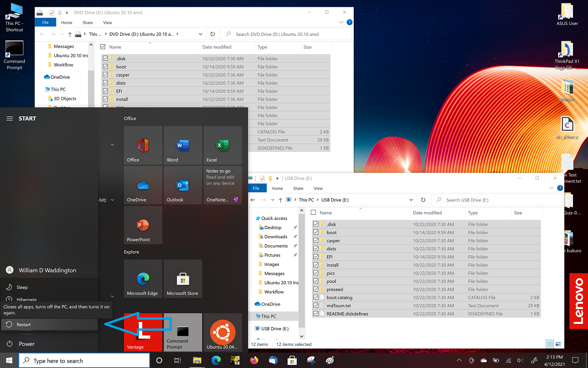Open Command Prompt desktop shortcut
Image resolution: width=588 pixels, height=368 pixels.
point(14,55)
